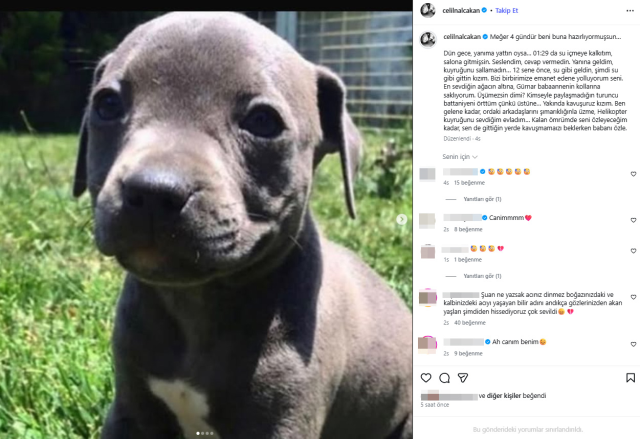Like the post with the heart icon
The image size is (640, 439).
point(426,378)
